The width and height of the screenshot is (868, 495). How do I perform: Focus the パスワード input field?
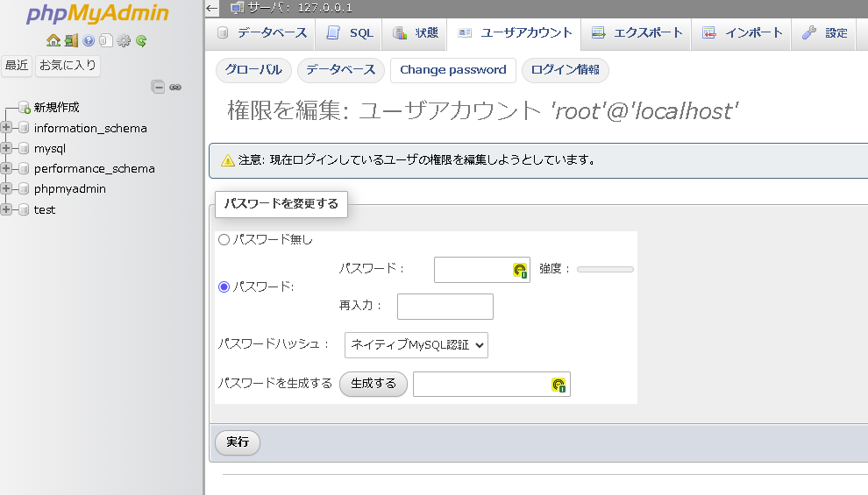pos(481,270)
